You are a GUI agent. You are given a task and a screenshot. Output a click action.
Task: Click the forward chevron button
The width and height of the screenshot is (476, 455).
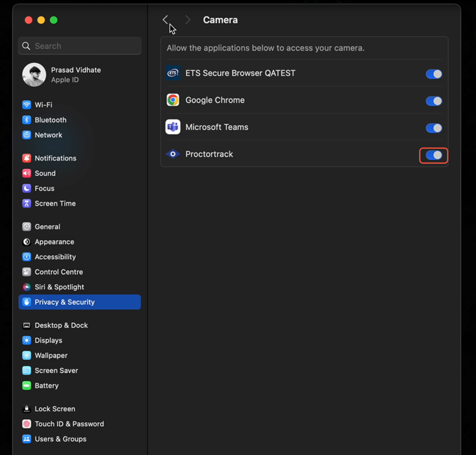(188, 20)
